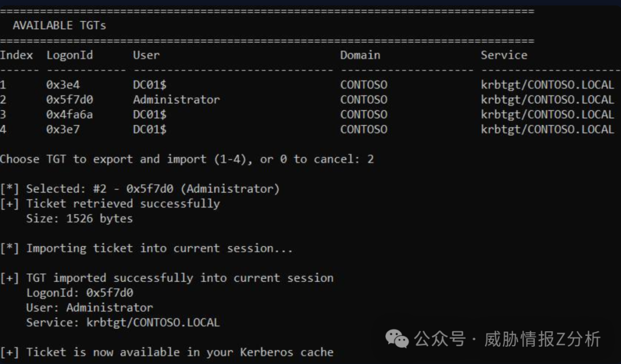Click the typed choice after the Choose TGT prompt
Image resolution: width=621 pixels, height=364 pixels.
pos(370,159)
